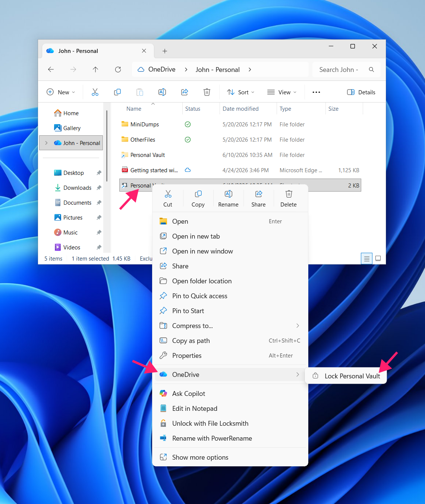Open the View dropdown menu
This screenshot has width=425, height=504.
pos(282,92)
